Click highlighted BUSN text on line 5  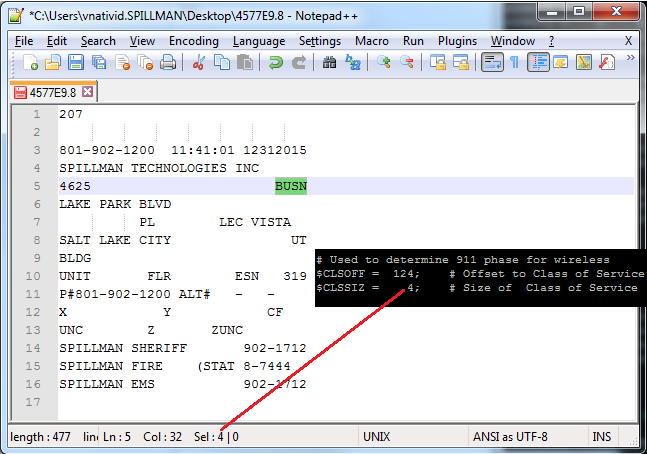(291, 186)
